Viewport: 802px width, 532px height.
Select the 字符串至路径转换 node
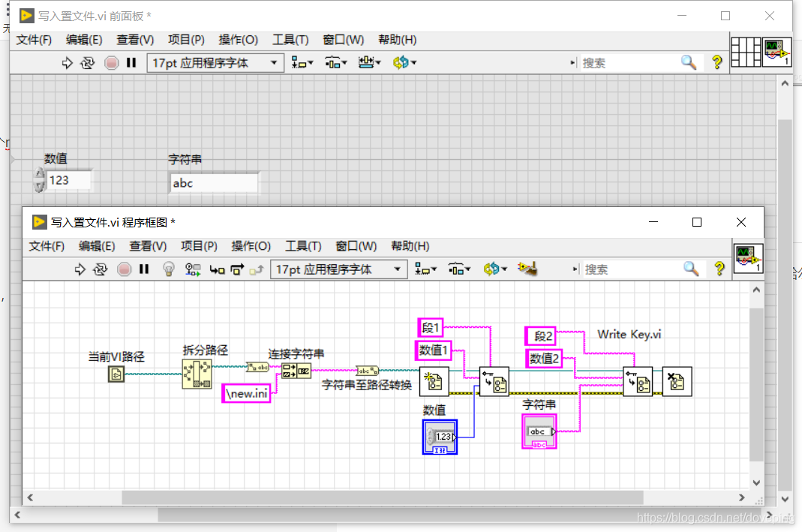tap(368, 371)
